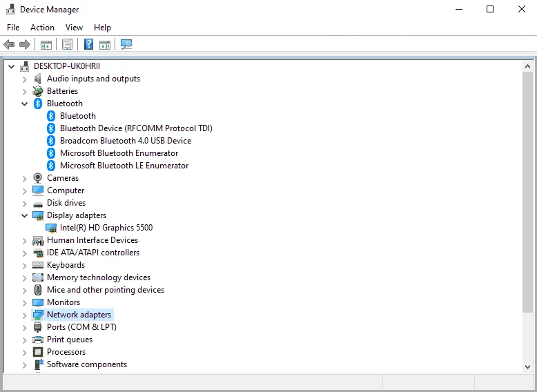Close the Device Manager window
537x392 pixels.
tap(522, 9)
